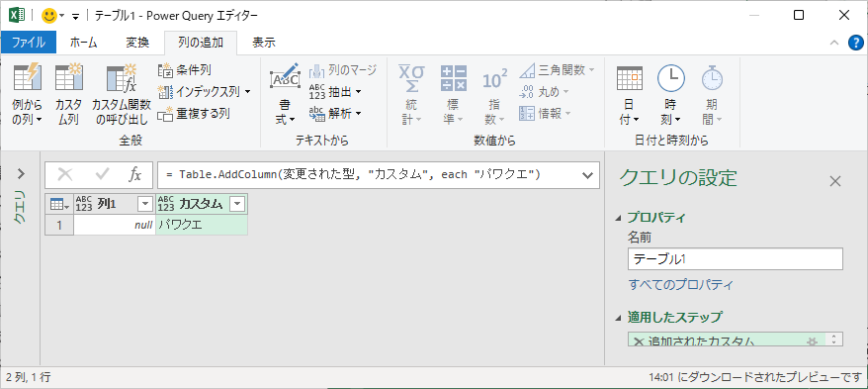Image resolution: width=868 pixels, height=389 pixels.
Task: Select the 列の追加 tab
Action: tap(201, 43)
